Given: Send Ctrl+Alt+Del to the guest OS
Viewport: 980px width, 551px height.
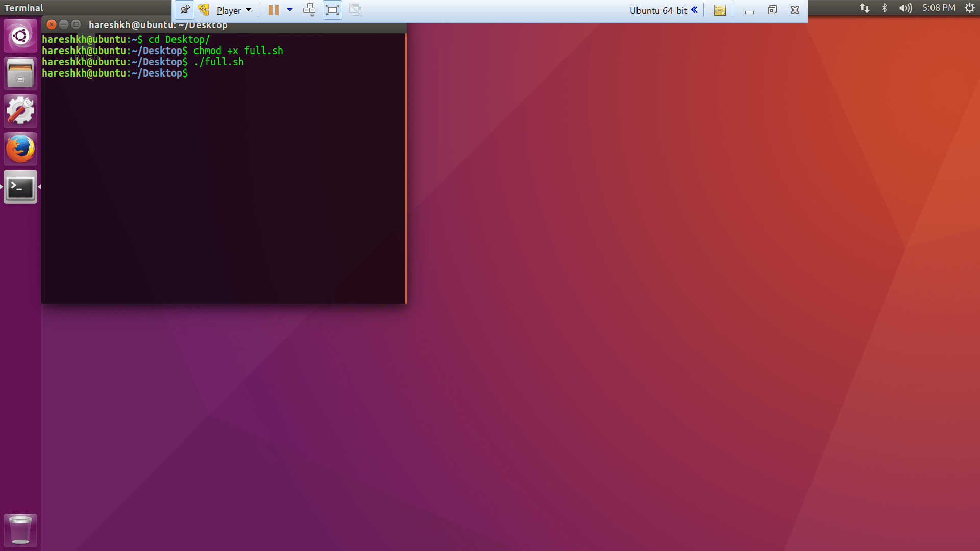Looking at the screenshot, I should point(309,10).
